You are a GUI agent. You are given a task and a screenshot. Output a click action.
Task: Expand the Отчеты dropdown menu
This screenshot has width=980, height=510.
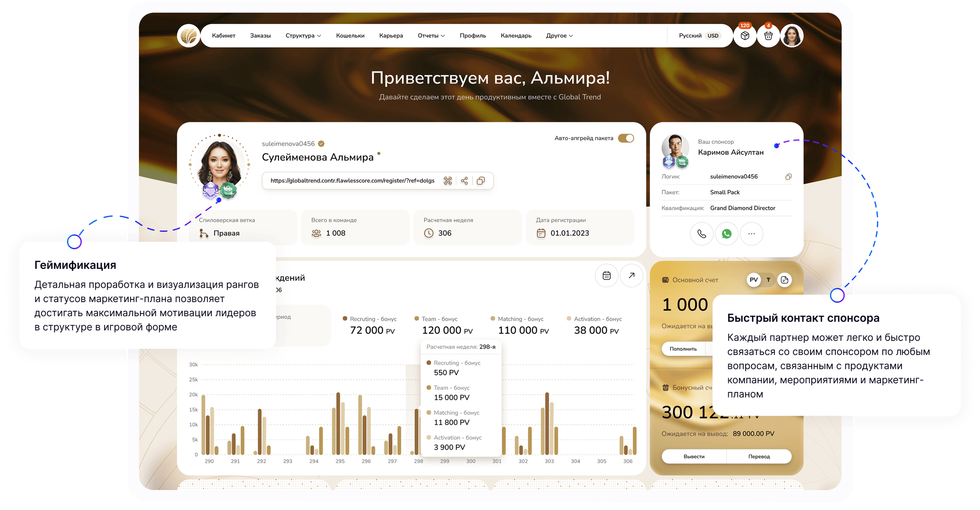431,36
